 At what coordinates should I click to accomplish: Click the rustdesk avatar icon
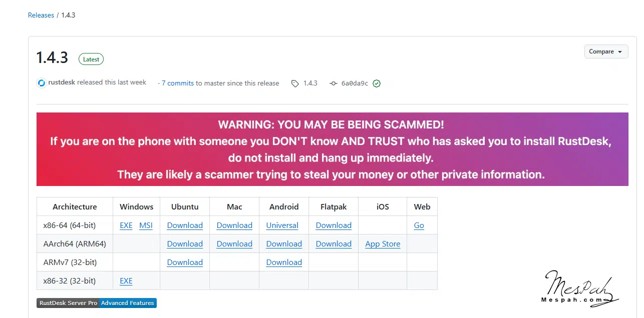pyautogui.click(x=42, y=83)
